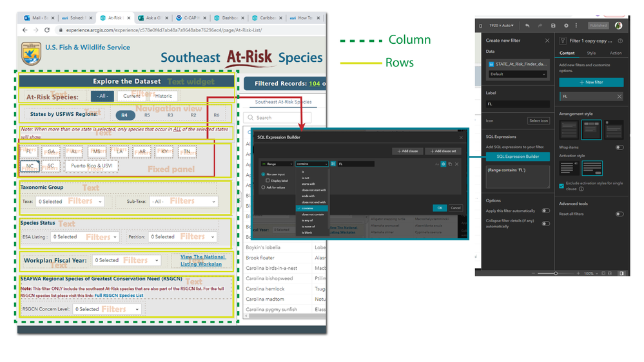Select the Content tab
644x362 pixels.
click(567, 53)
